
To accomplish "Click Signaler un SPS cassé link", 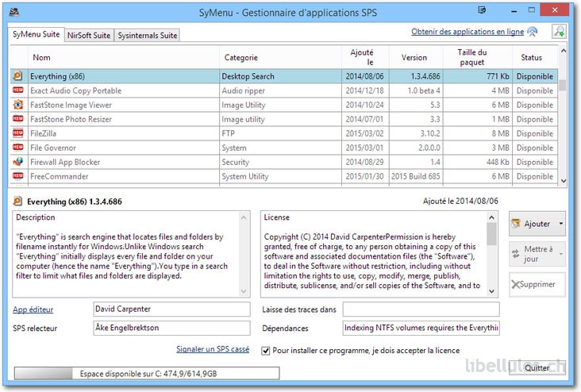I will [x=213, y=349].
